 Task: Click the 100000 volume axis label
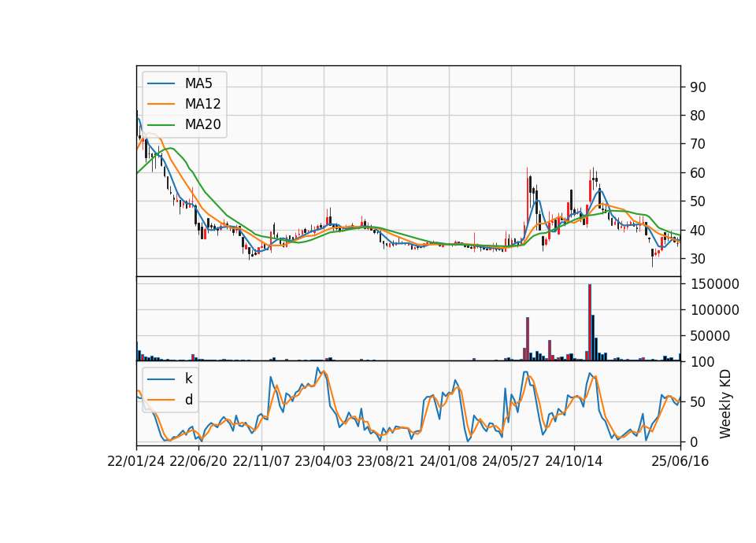(x=715, y=310)
